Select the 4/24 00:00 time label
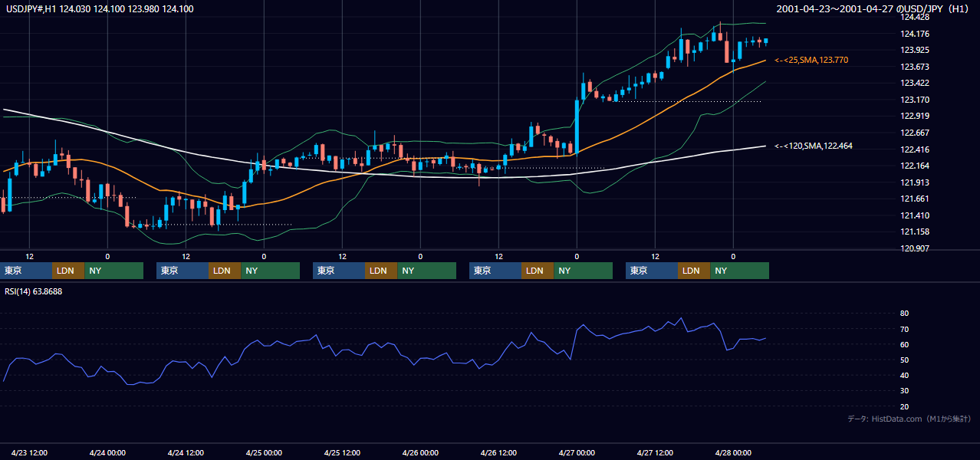 click(x=107, y=452)
